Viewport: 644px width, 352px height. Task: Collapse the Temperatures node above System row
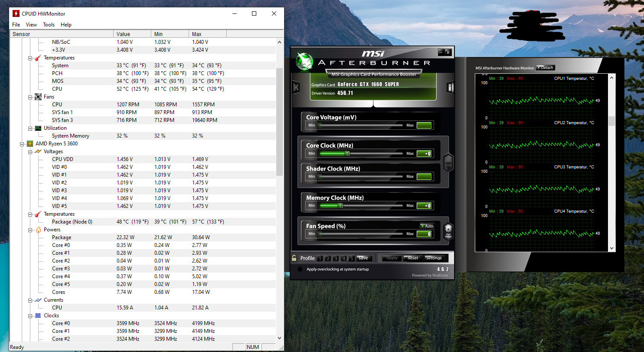tap(30, 58)
